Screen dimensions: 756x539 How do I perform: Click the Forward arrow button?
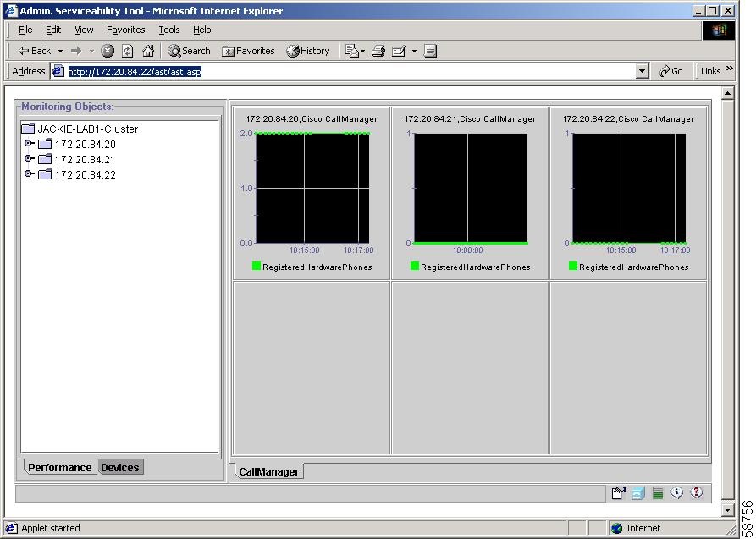76,51
